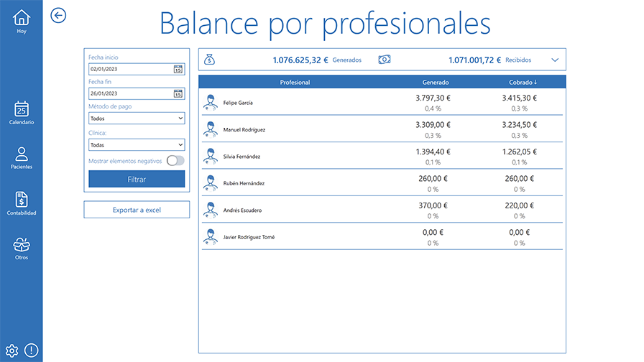Click the 3.234,50 € collected amount
This screenshot has height=362, width=644.
pyautogui.click(x=519, y=125)
